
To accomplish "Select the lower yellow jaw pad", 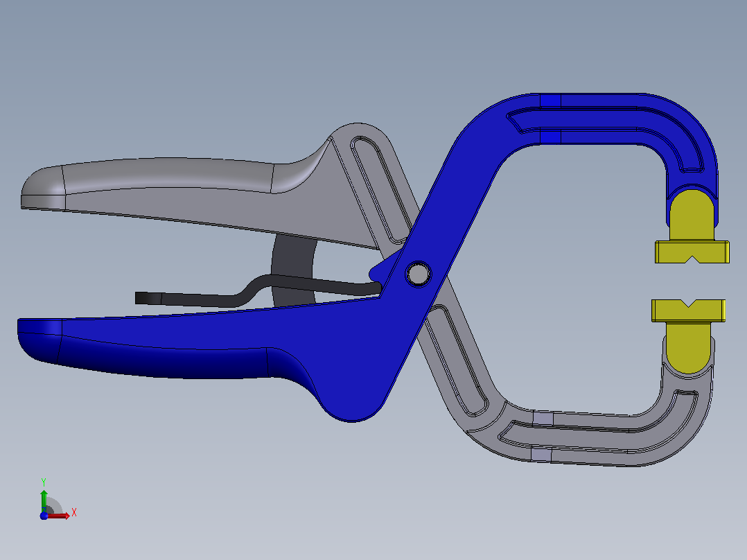I will point(688,333).
